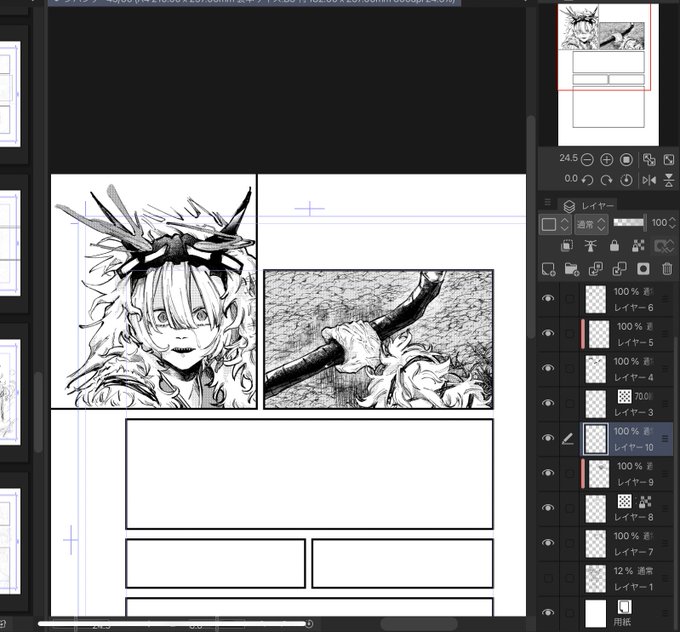This screenshot has width=680, height=632.
Task: Click the fit-to-screen icon in Navigator
Action: [x=649, y=160]
